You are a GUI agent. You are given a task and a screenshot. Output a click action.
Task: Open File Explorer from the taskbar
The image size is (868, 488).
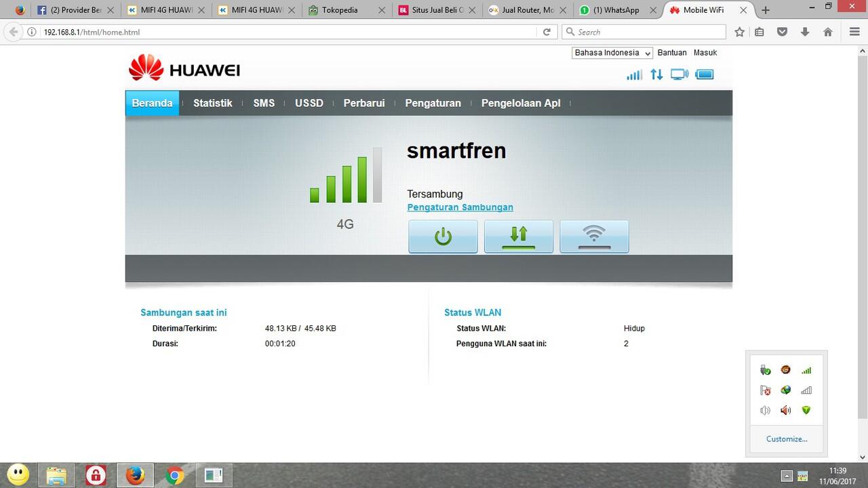coord(56,475)
